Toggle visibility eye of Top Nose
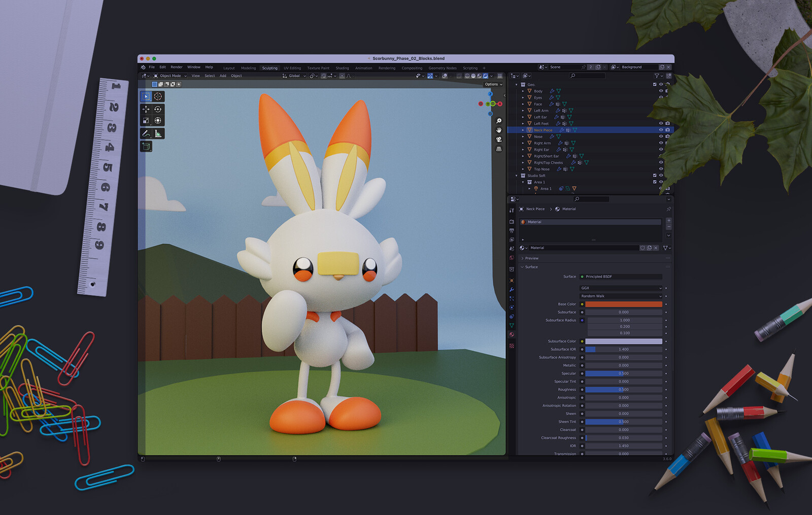Screen dimensions: 812x515 coord(661,169)
